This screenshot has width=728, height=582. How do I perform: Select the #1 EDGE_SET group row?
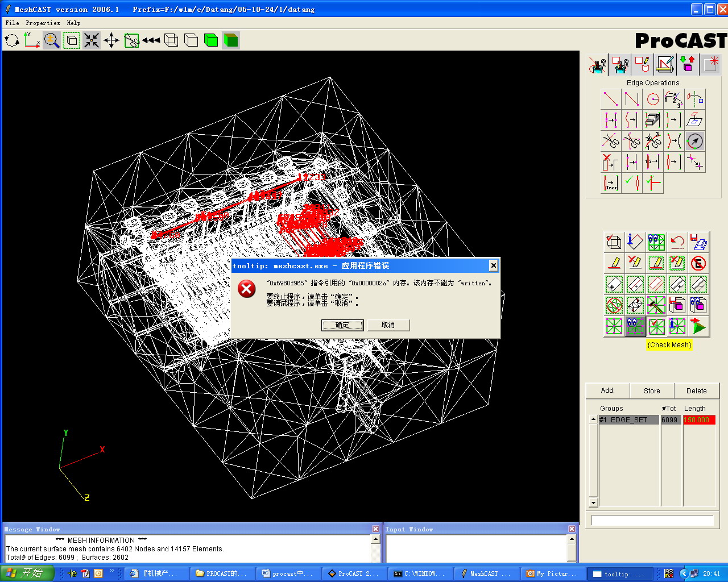pyautogui.click(x=628, y=420)
